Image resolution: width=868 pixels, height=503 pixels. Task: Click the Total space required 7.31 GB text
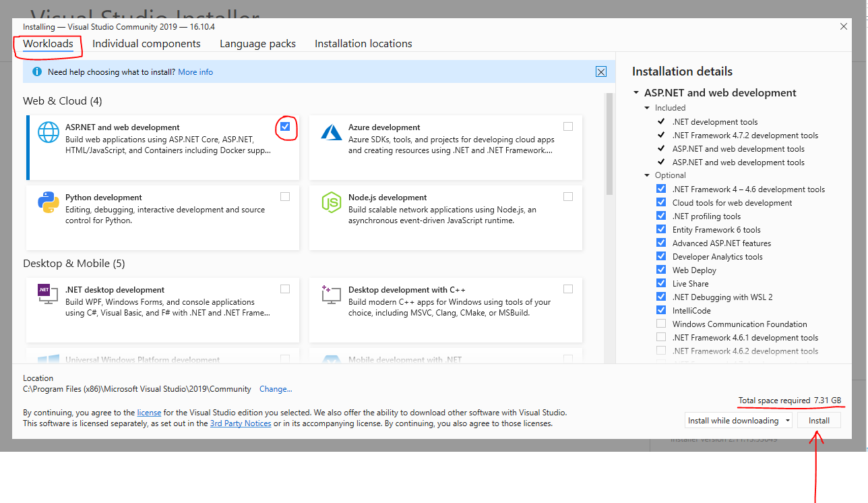pyautogui.click(x=790, y=401)
